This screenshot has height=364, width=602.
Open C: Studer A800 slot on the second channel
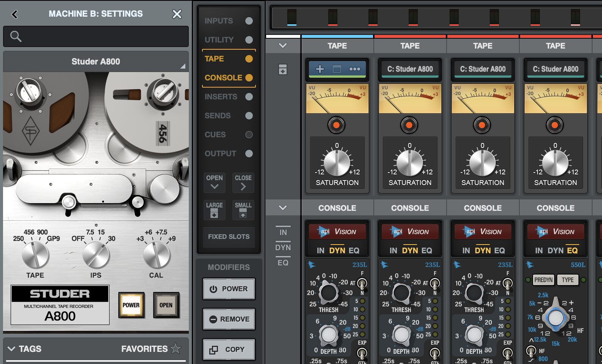click(x=410, y=69)
